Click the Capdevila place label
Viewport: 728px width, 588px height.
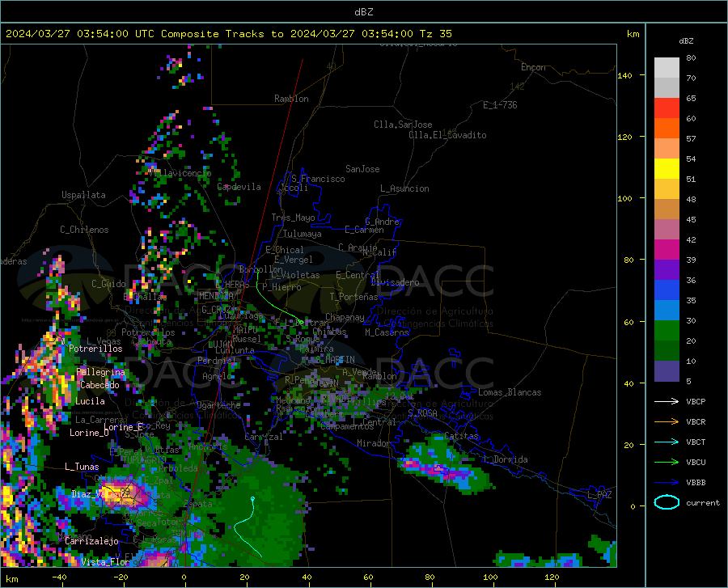point(239,187)
